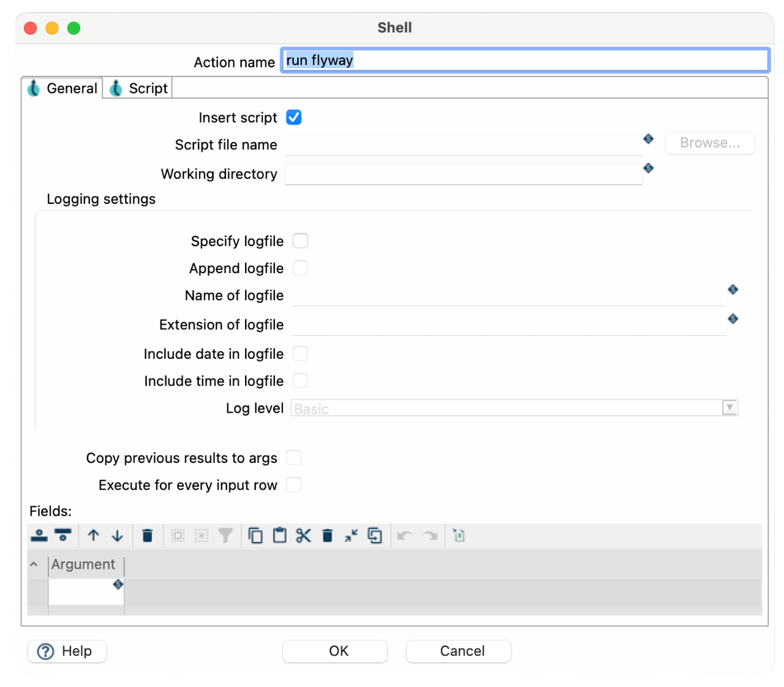Click variable icon next to Working directory
Screen dimensions: 784x687
[649, 168]
